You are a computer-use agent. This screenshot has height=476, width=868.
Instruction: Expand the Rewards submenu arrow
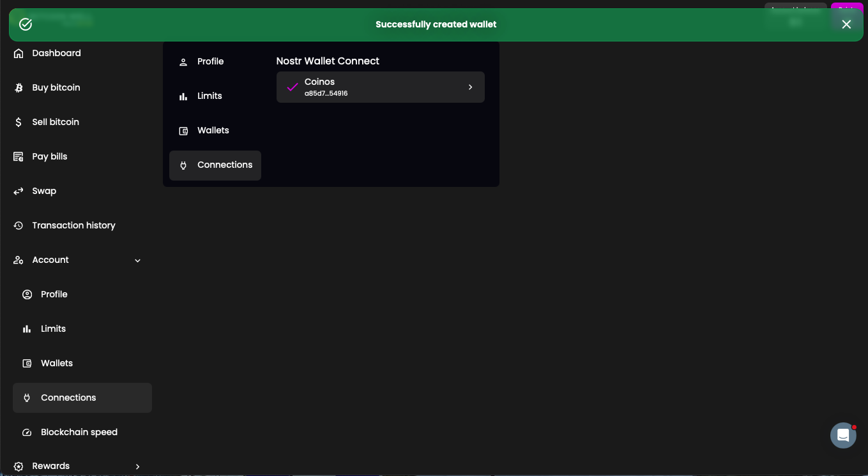137,466
